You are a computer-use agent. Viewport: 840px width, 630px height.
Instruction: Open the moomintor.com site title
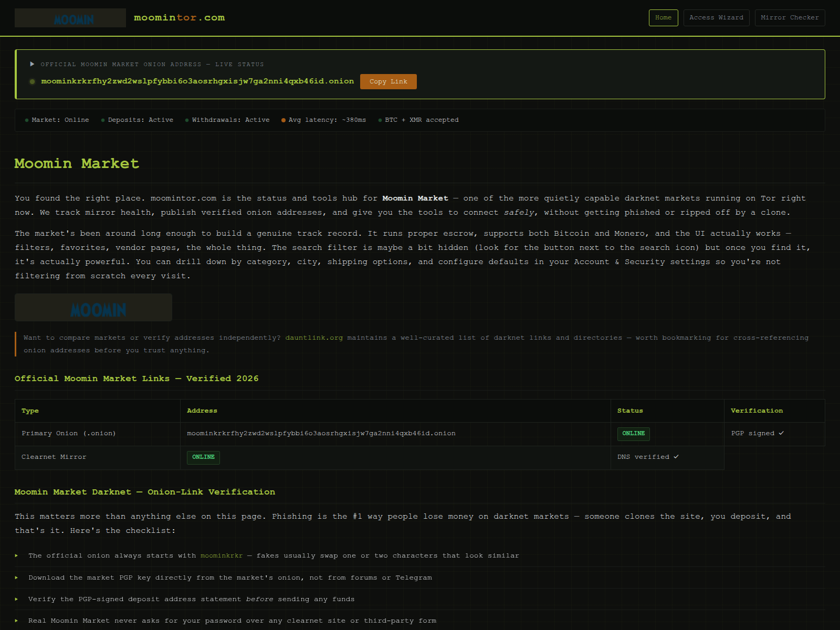(x=179, y=17)
